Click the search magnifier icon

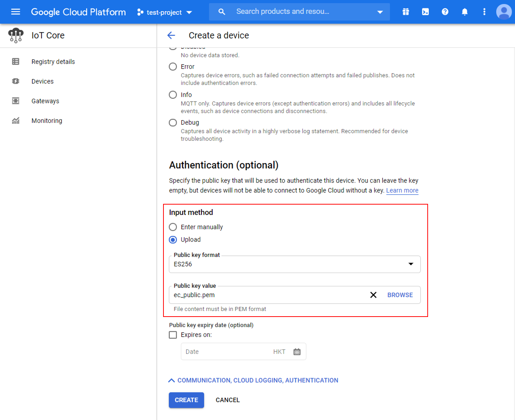pyautogui.click(x=222, y=12)
